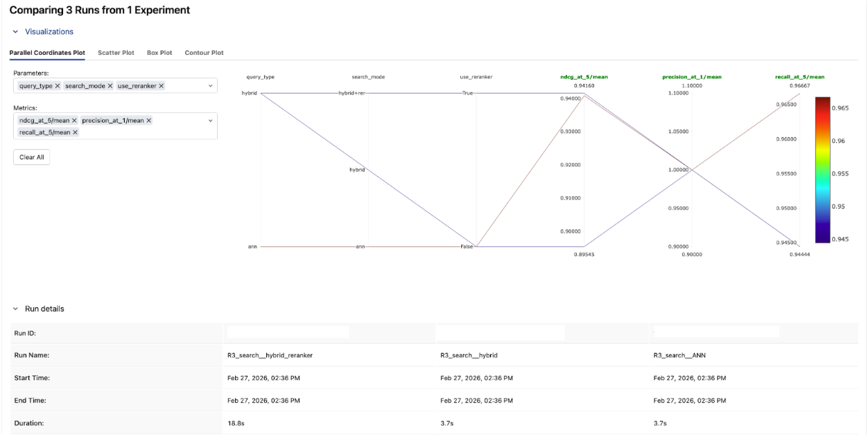This screenshot has height=441, width=868.
Task: Collapse the Run details section
Action: point(15,309)
